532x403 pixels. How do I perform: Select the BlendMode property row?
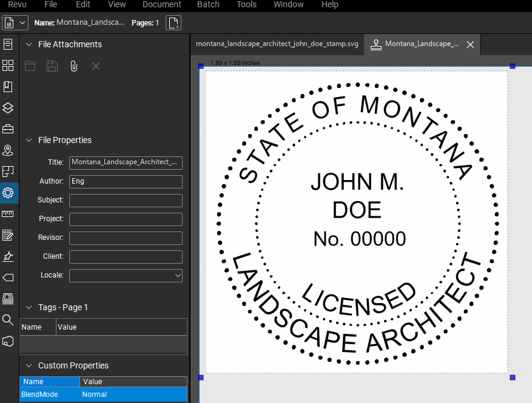104,395
